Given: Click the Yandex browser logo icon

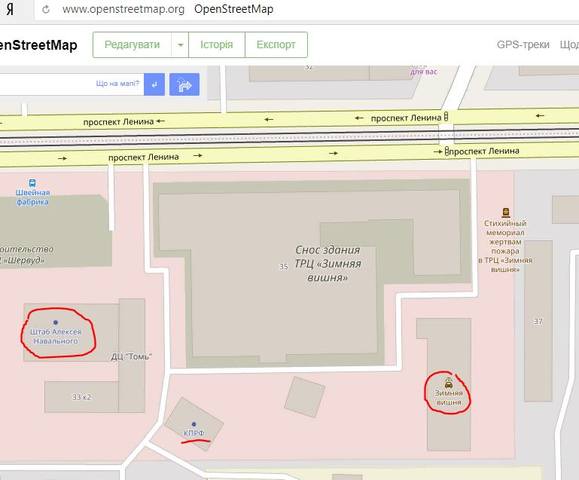Looking at the screenshot, I should [x=10, y=9].
